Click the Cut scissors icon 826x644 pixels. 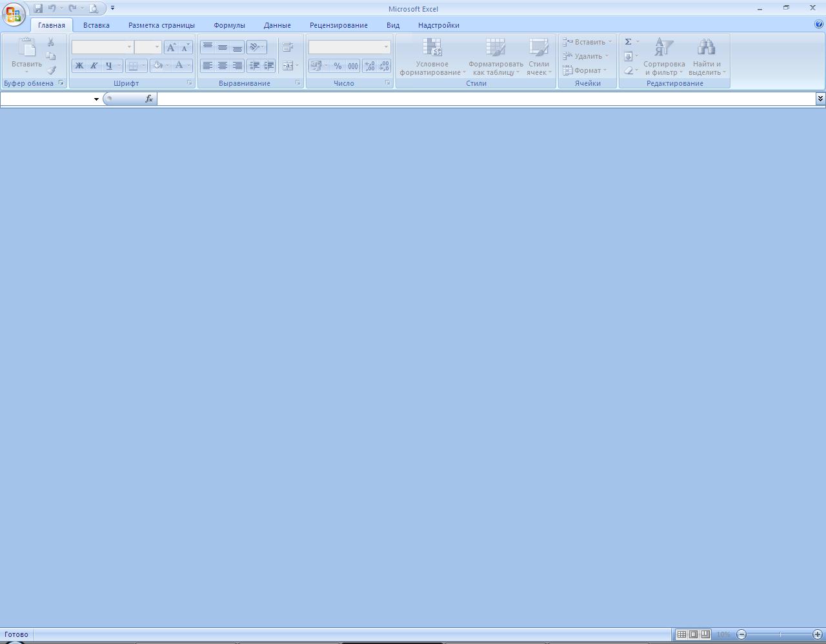[x=51, y=42]
